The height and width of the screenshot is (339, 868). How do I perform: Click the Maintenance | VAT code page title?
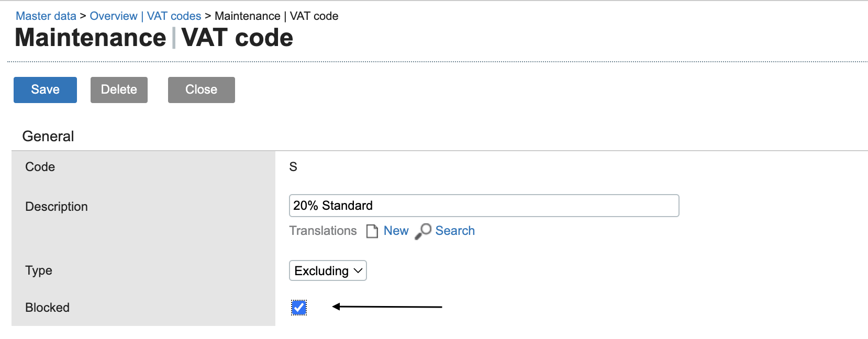[x=154, y=38]
